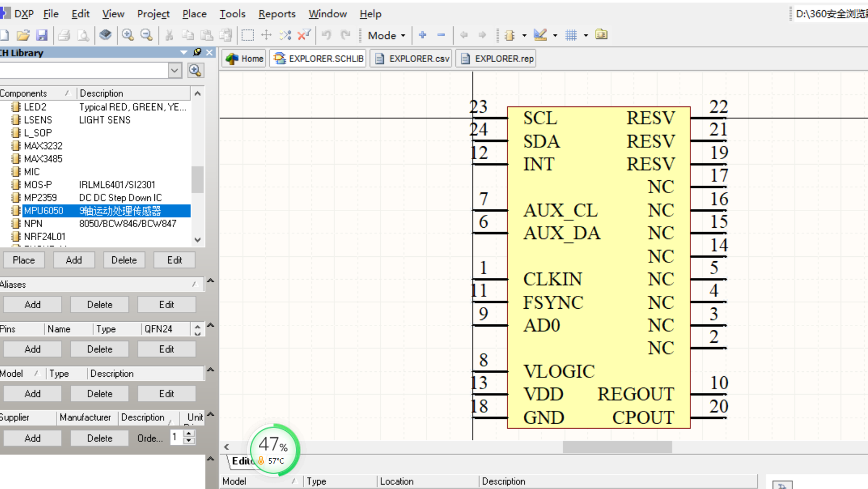Image resolution: width=868 pixels, height=489 pixels.
Task: Zoom in using the magnifier plus icon
Action: pyautogui.click(x=128, y=35)
